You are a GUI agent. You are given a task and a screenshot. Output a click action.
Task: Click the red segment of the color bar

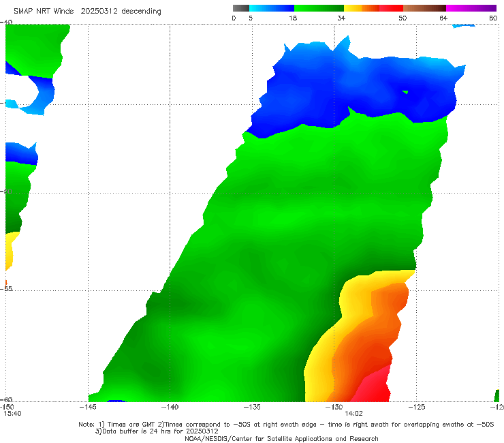391,8
